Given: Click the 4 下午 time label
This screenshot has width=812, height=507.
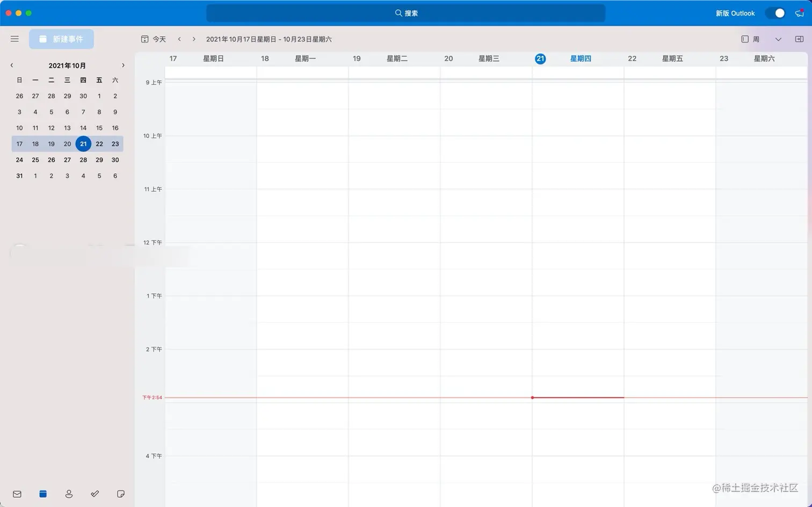Looking at the screenshot, I should point(154,456).
